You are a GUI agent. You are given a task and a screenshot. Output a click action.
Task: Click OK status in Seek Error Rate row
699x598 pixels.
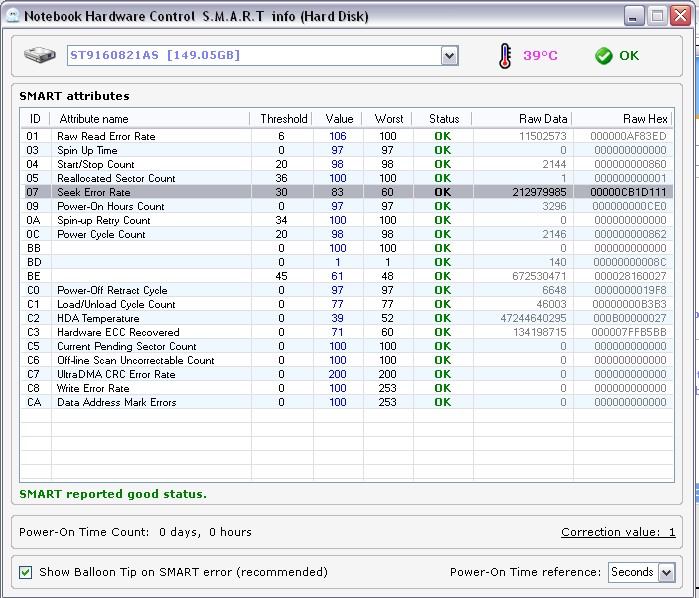(442, 192)
